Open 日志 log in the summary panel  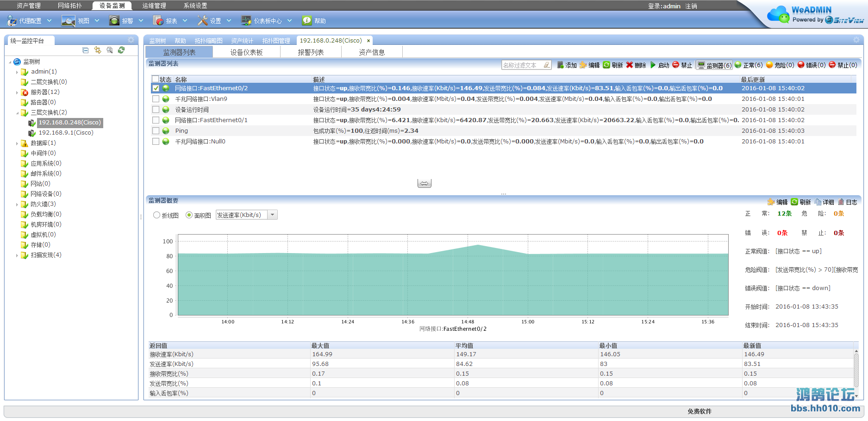[847, 202]
